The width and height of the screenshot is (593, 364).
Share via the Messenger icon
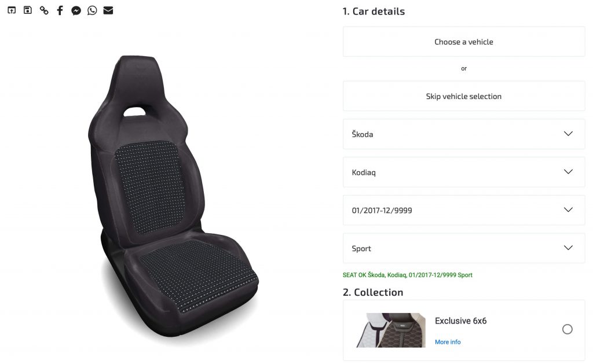(x=76, y=10)
